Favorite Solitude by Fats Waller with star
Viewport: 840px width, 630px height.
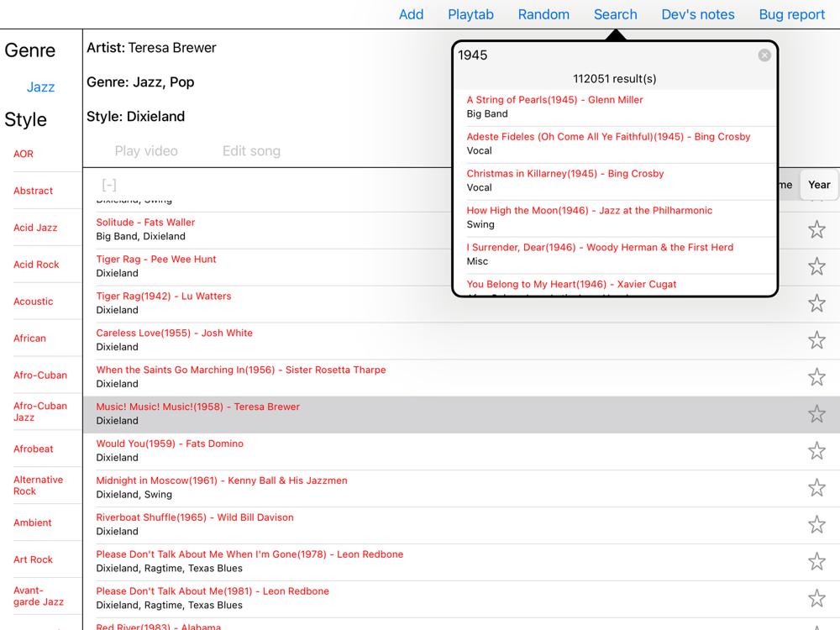(x=816, y=230)
